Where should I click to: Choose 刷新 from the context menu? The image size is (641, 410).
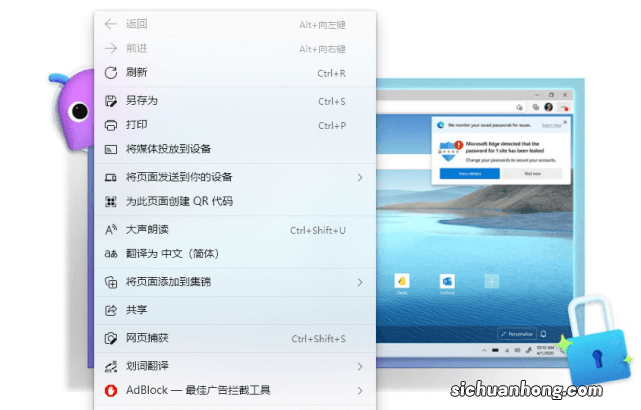tap(235, 73)
